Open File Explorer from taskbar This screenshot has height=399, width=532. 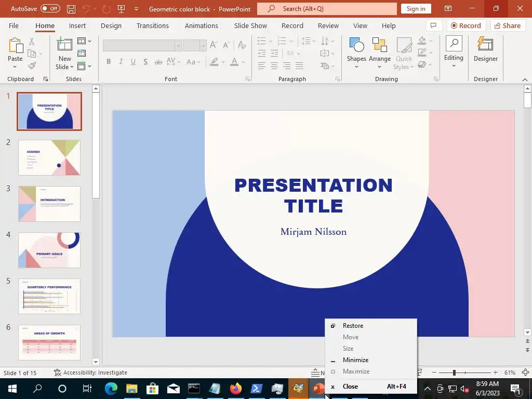[x=131, y=388]
